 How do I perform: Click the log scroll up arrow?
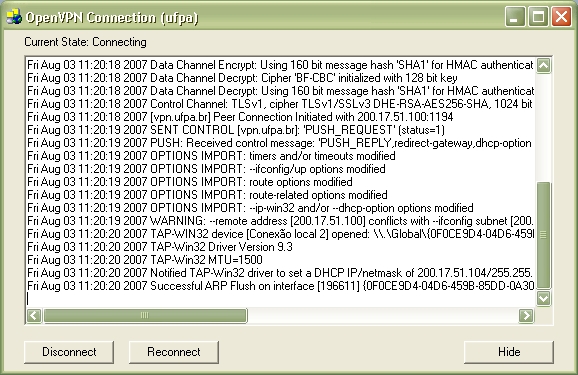pyautogui.click(x=544, y=66)
